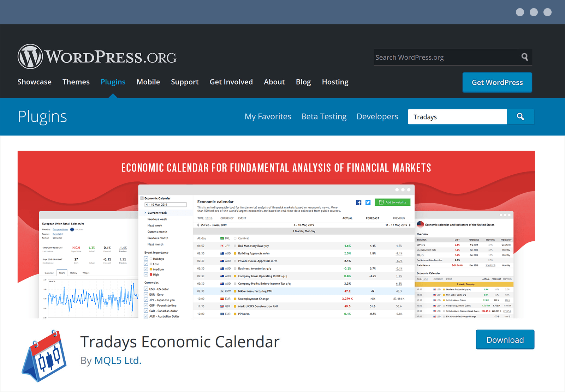Click inside the Tradays plugin search field
Image resolution: width=565 pixels, height=392 pixels.
(x=456, y=116)
